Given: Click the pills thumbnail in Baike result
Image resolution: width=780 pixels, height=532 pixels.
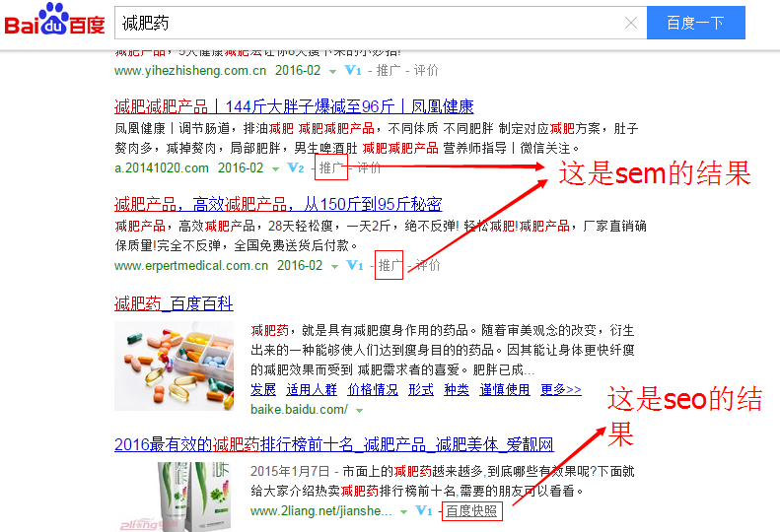Looking at the screenshot, I should point(175,366).
